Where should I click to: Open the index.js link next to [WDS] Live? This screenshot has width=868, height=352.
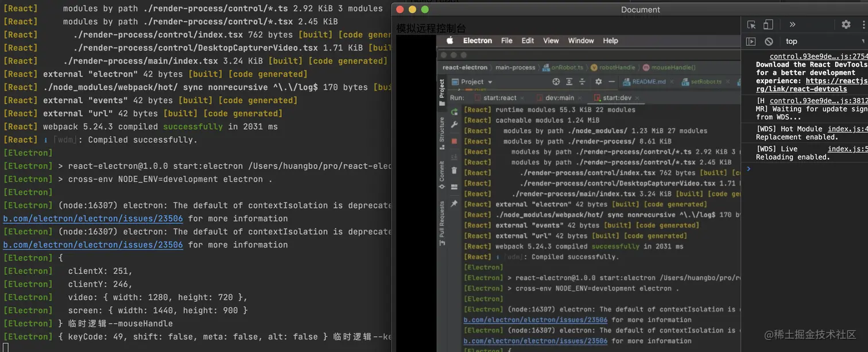(x=848, y=149)
